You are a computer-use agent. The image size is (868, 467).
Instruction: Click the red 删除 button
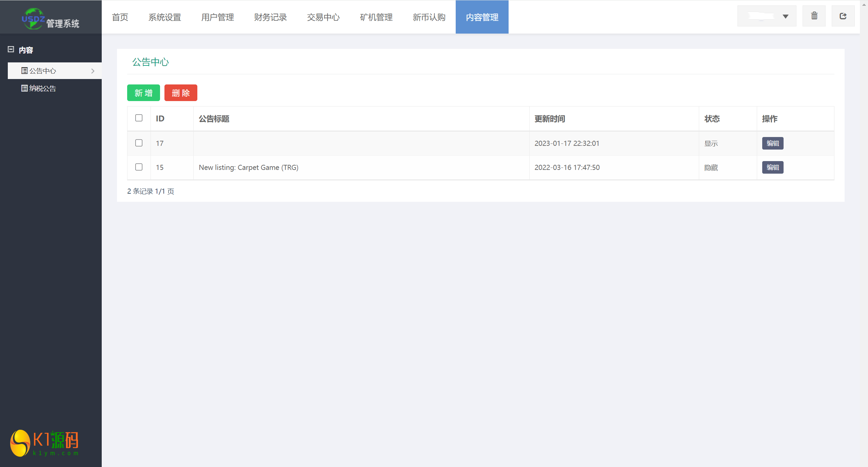pyautogui.click(x=181, y=93)
